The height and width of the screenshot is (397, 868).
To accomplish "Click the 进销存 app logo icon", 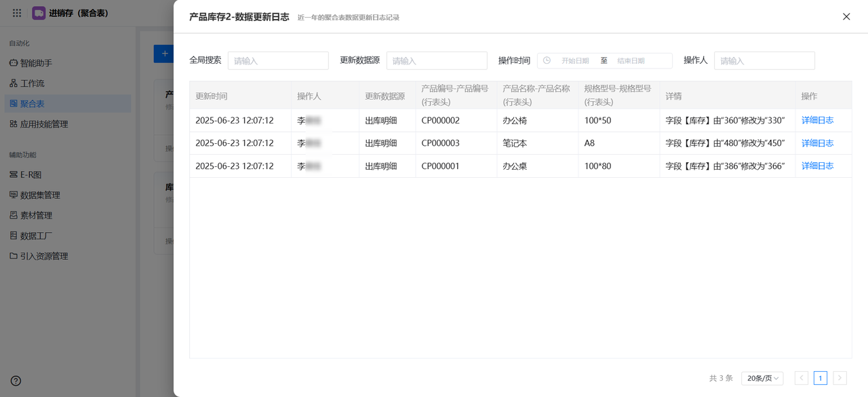I will pyautogui.click(x=39, y=13).
